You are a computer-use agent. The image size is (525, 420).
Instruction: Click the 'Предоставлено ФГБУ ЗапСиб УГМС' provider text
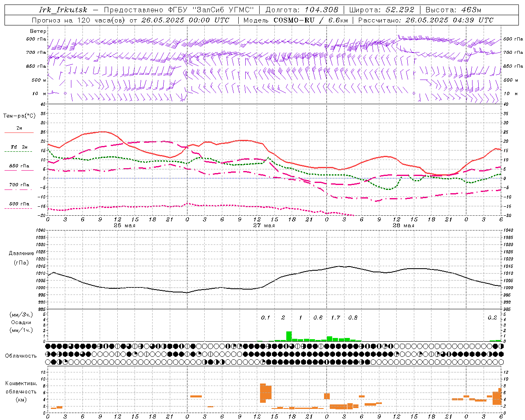point(179,10)
